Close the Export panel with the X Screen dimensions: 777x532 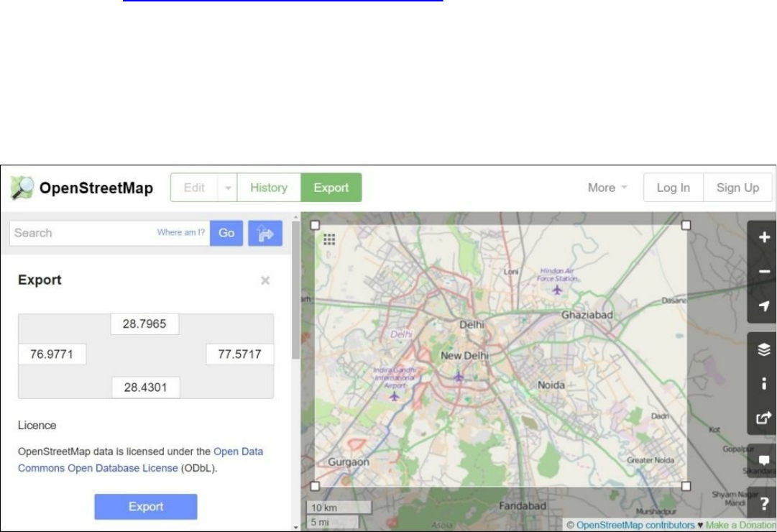click(x=265, y=280)
